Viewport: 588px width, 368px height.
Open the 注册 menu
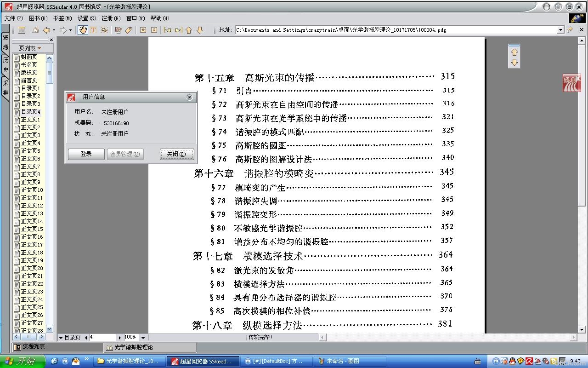111,18
